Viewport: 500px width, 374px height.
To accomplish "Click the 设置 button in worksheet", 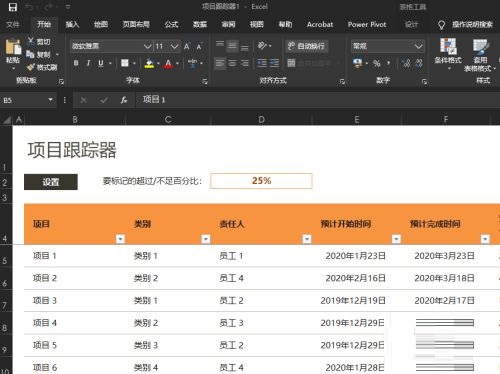I will (51, 182).
